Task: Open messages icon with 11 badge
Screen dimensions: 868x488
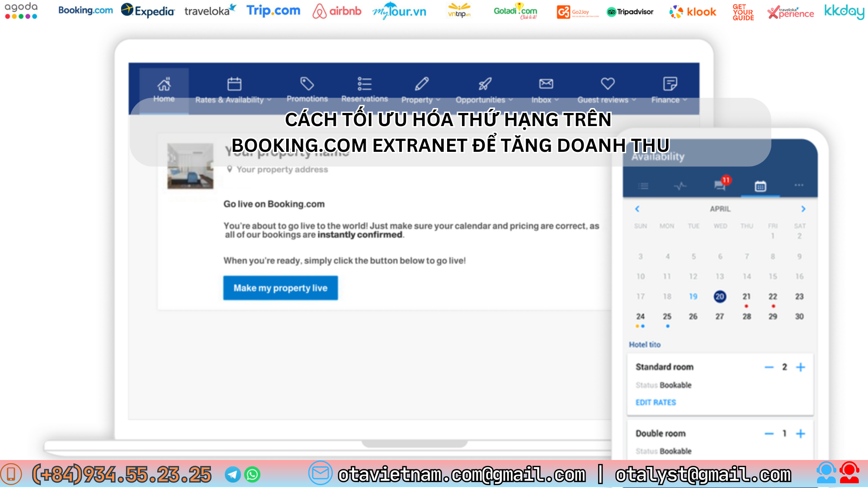Action: 721,185
